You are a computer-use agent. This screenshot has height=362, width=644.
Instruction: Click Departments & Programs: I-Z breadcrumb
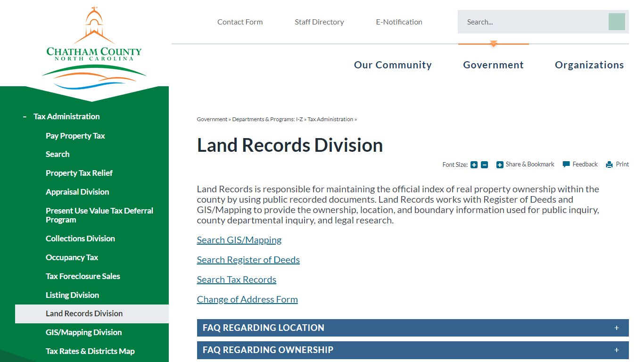click(x=267, y=119)
